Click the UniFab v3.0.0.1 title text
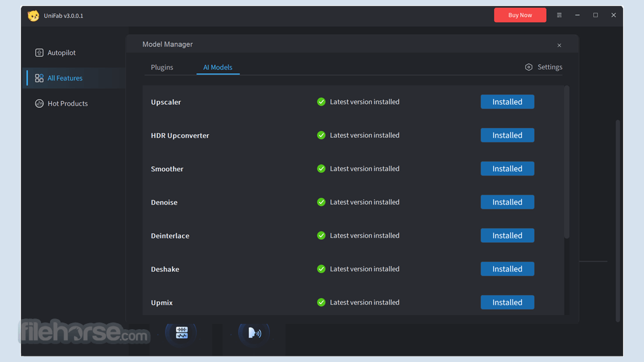Screen dimensions: 644x362 click(x=64, y=16)
